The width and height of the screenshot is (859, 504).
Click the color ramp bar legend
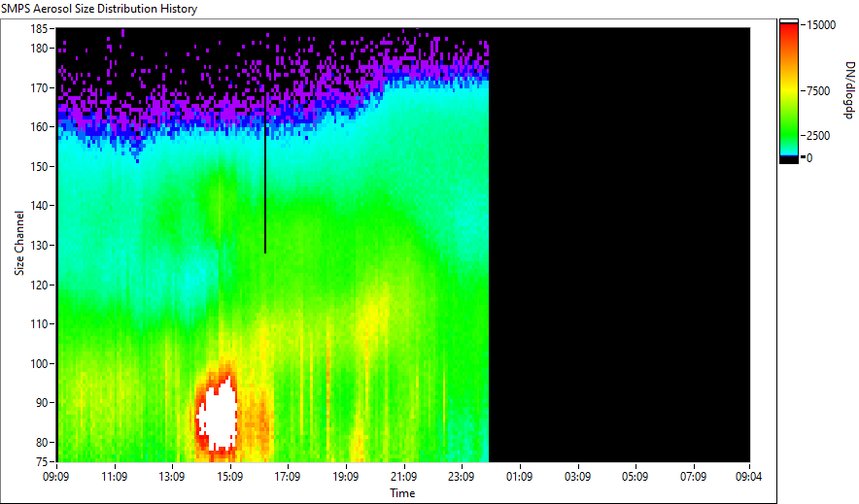[789, 91]
